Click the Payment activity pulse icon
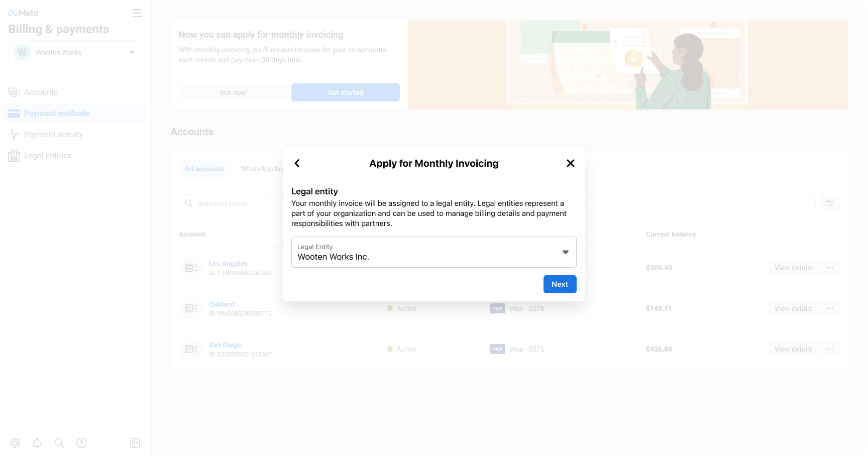868x456 pixels. click(x=14, y=135)
